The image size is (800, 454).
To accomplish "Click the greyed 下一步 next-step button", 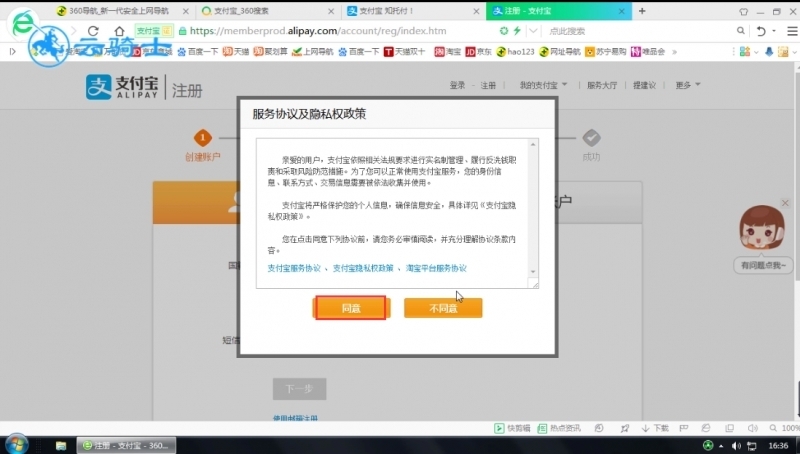I will [299, 389].
